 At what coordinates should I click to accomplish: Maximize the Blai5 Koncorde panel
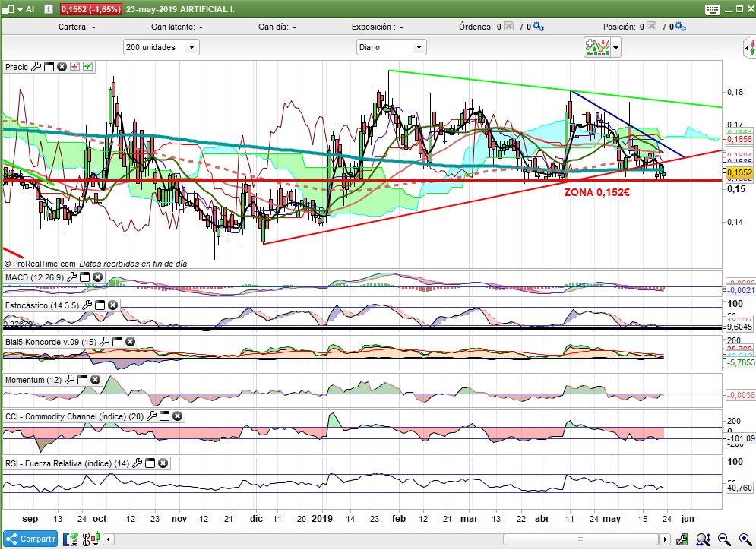click(117, 342)
